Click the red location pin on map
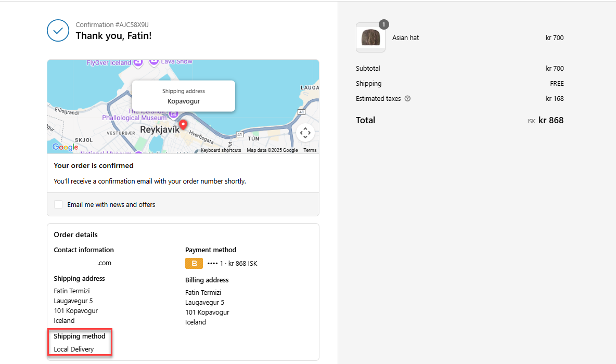 click(183, 125)
